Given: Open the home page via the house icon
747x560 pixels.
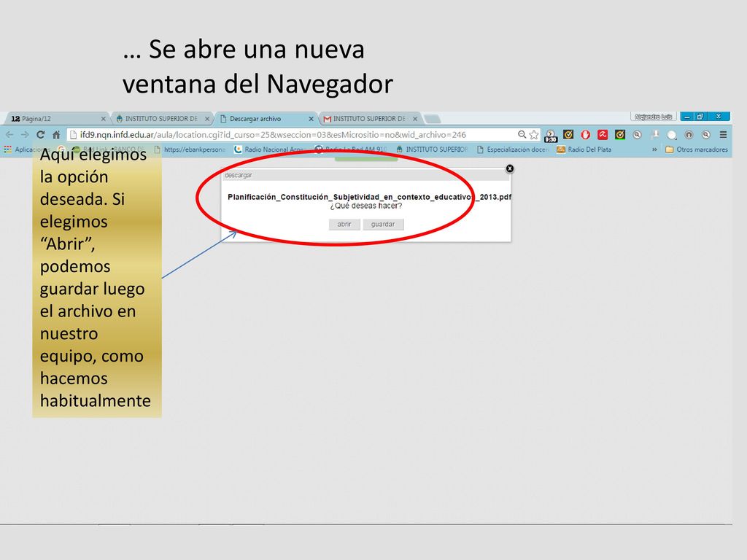Looking at the screenshot, I should [x=56, y=135].
